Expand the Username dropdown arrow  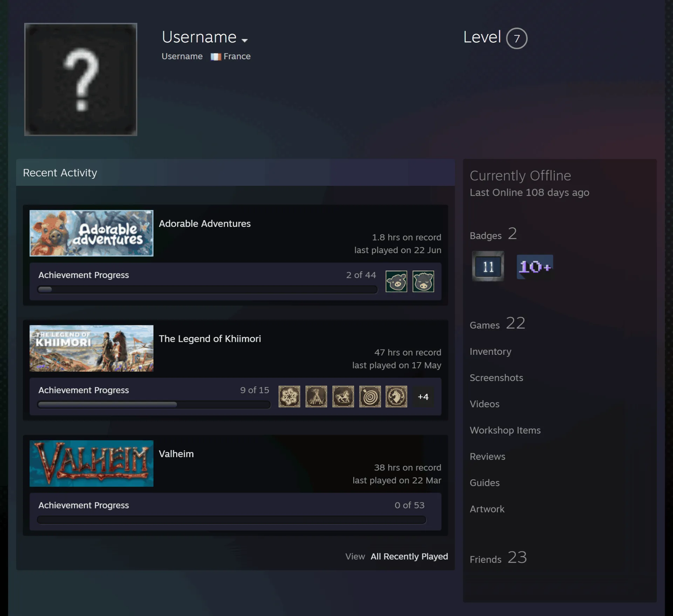pos(245,40)
